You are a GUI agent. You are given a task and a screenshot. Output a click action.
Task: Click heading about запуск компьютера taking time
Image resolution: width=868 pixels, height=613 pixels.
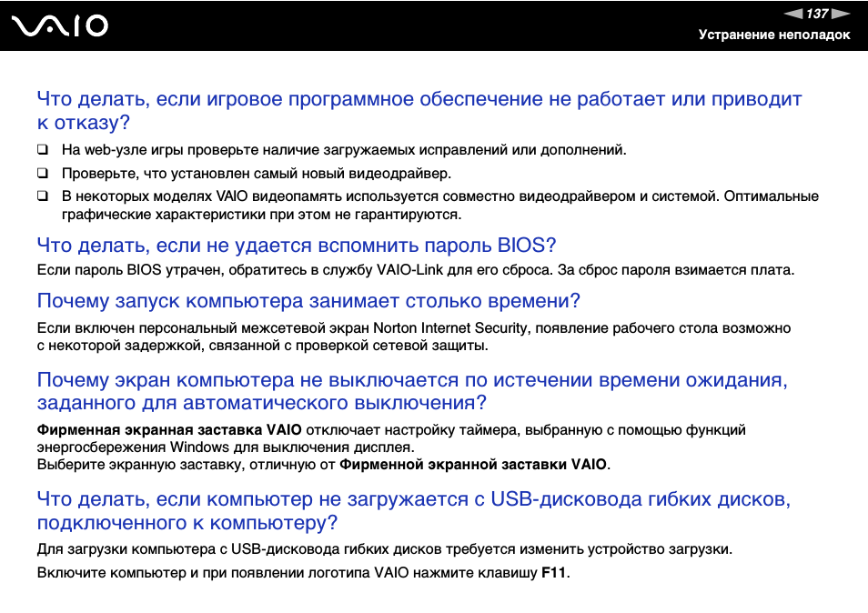[x=308, y=301]
